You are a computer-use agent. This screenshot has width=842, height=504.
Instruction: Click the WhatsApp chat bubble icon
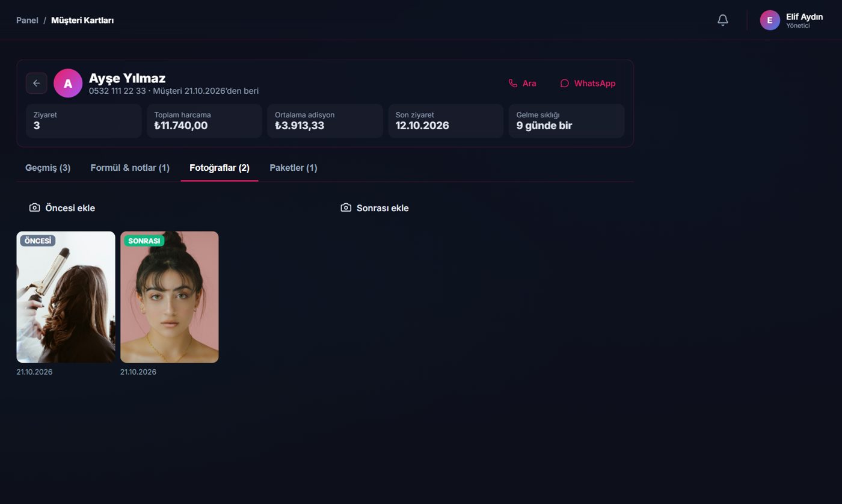[564, 84]
